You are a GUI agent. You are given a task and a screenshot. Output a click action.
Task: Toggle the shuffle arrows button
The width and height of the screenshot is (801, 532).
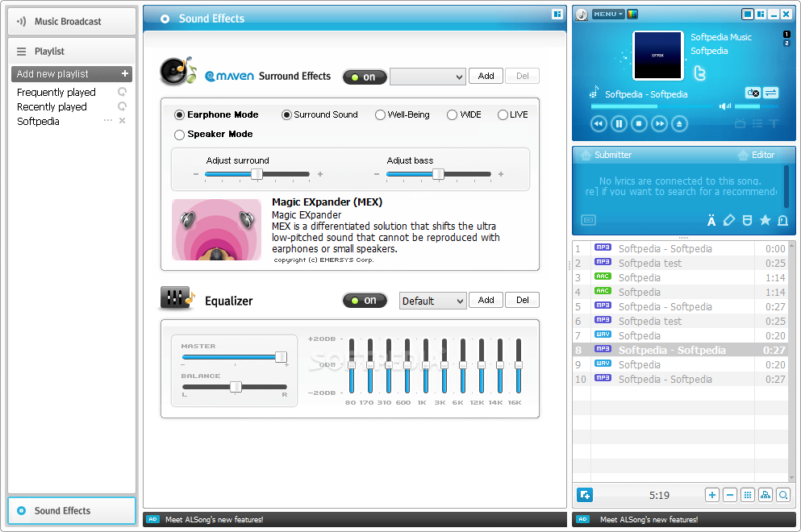pyautogui.click(x=770, y=93)
